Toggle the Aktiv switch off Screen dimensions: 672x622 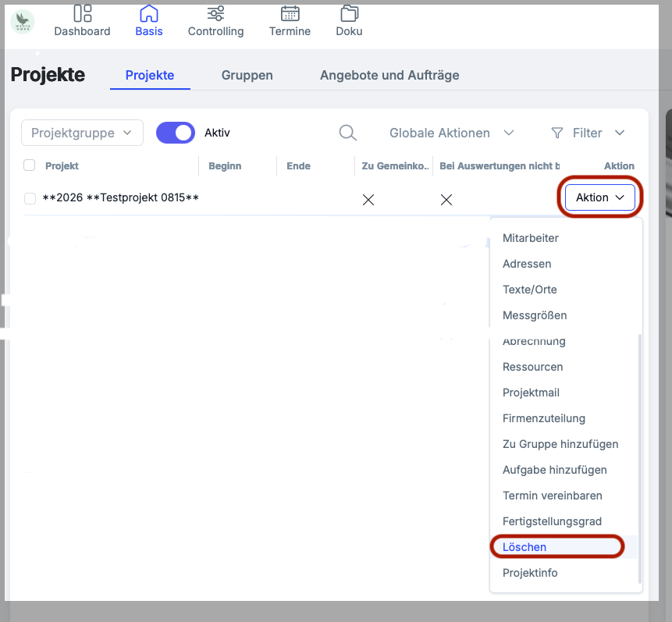[175, 133]
